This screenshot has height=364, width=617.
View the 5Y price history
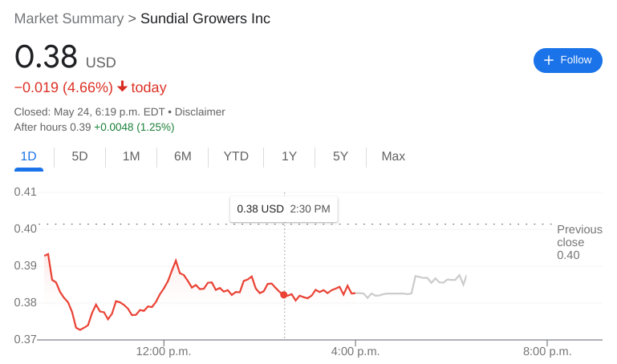pos(340,156)
